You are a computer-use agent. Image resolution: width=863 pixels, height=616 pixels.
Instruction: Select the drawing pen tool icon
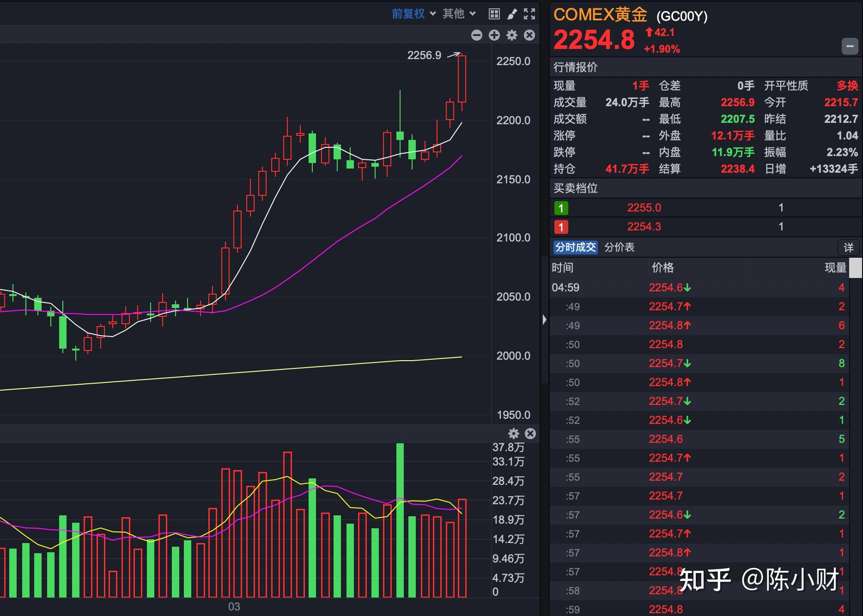pyautogui.click(x=512, y=14)
